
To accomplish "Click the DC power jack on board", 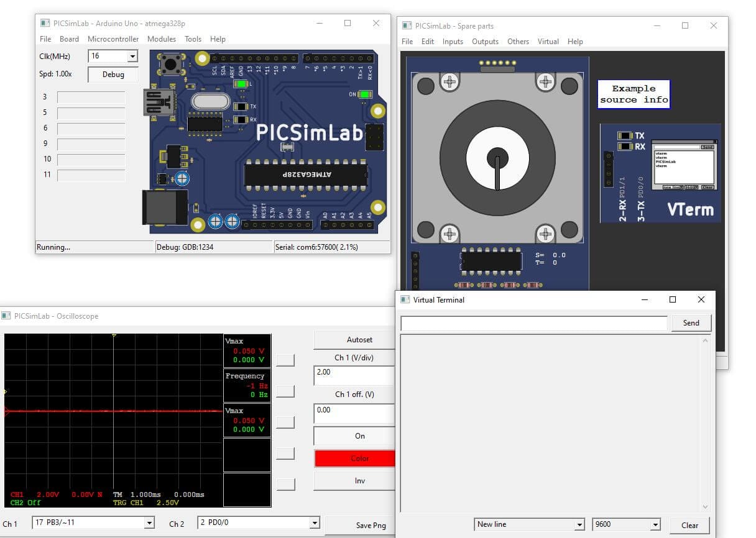I will 164,207.
